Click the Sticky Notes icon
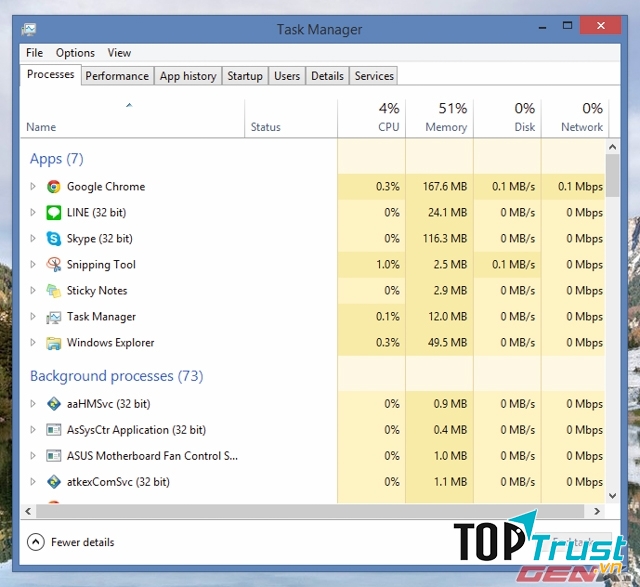The width and height of the screenshot is (640, 587). pyautogui.click(x=54, y=291)
